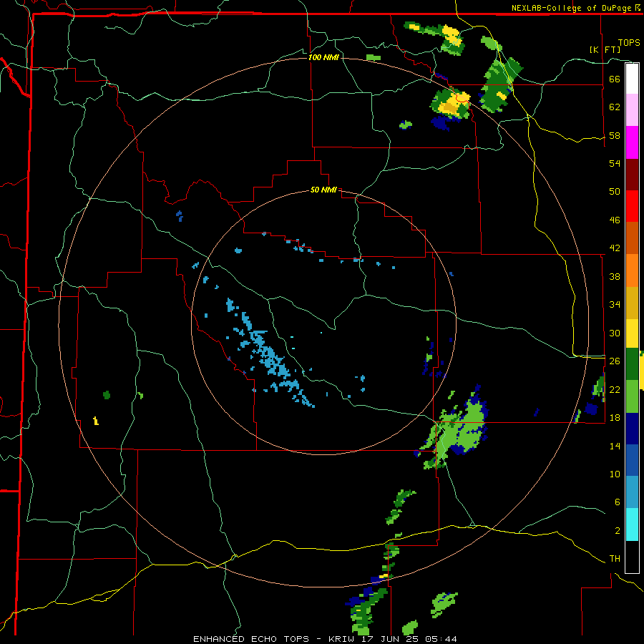Click the legend value 14
This screenshot has height=644, width=644.
[x=615, y=446]
